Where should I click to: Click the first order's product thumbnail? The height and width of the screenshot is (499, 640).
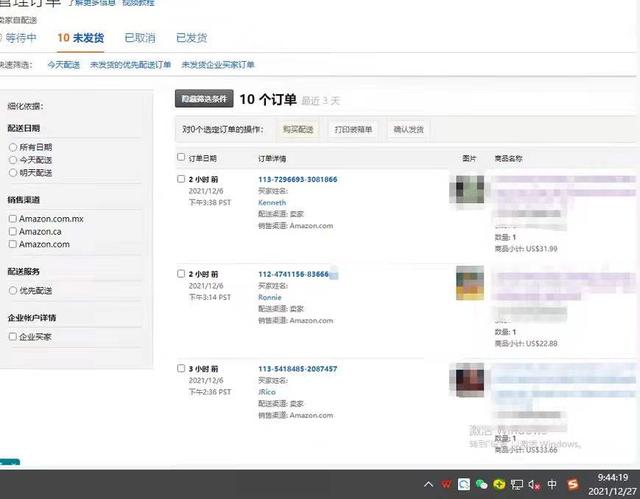coord(469,190)
